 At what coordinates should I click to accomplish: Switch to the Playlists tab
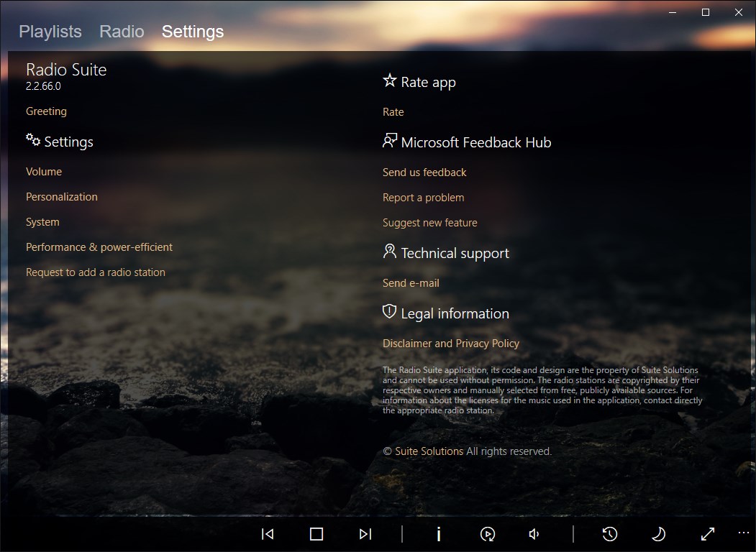click(x=50, y=32)
